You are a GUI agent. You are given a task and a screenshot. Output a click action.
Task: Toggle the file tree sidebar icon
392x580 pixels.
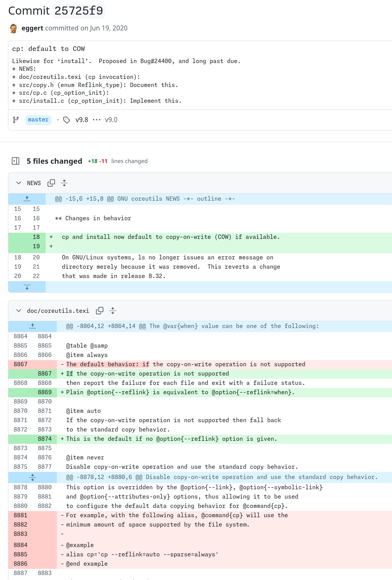click(x=16, y=161)
